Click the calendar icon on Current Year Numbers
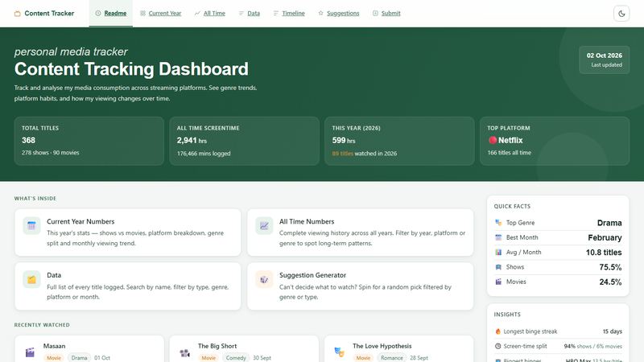 click(31, 225)
